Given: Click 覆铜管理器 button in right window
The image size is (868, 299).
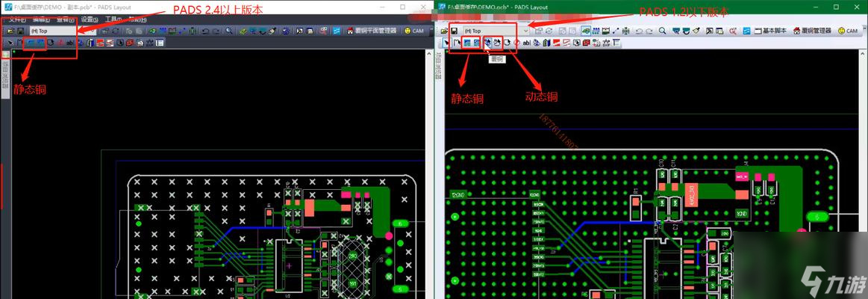Looking at the screenshot, I should coord(812,31).
